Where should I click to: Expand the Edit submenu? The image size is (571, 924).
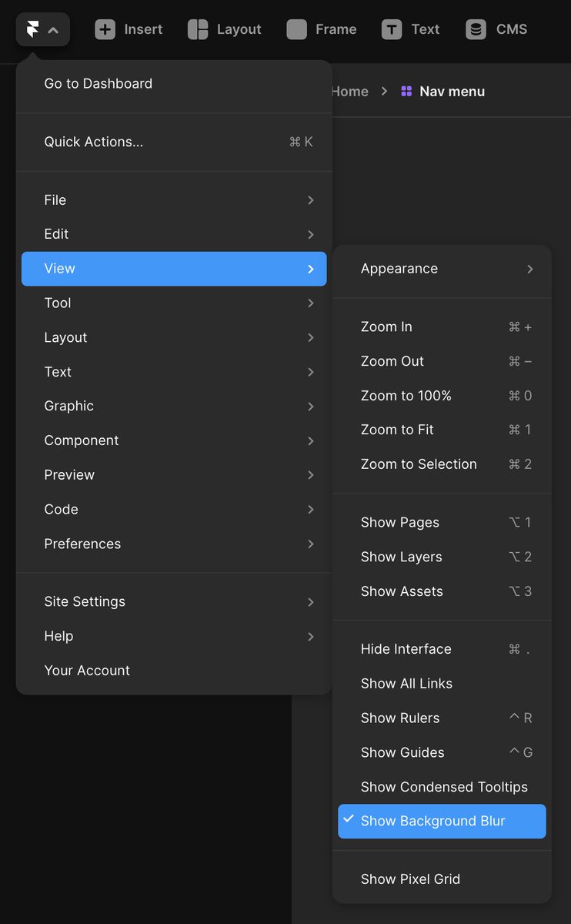pos(174,234)
